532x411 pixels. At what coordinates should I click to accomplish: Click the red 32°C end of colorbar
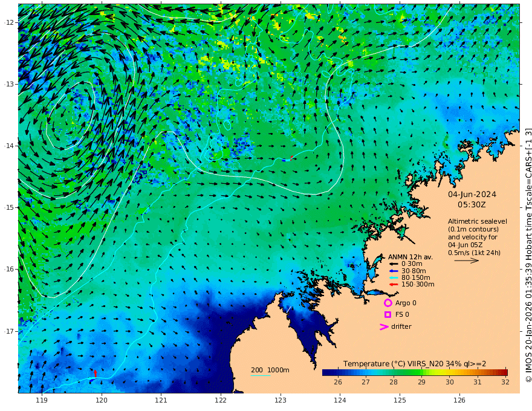(505, 372)
